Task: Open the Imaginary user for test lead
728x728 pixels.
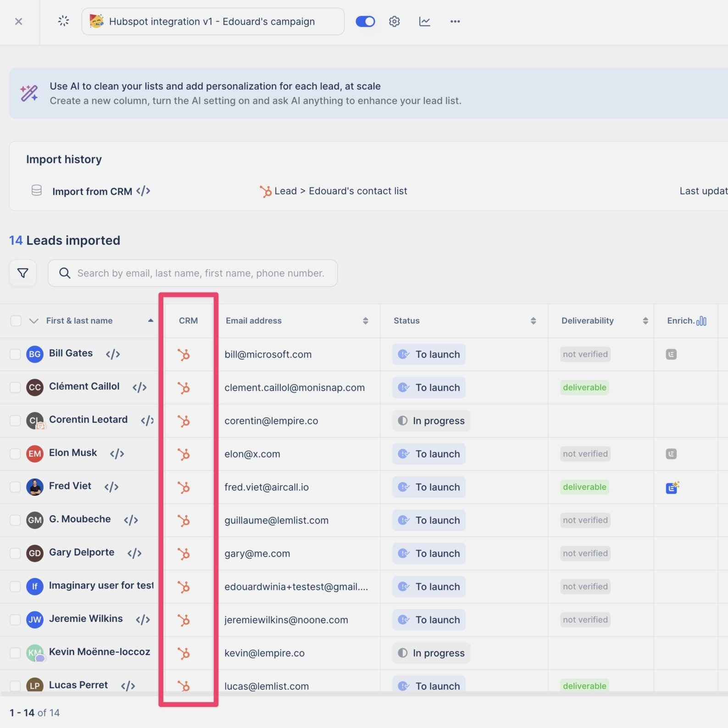Action: pyautogui.click(x=101, y=585)
